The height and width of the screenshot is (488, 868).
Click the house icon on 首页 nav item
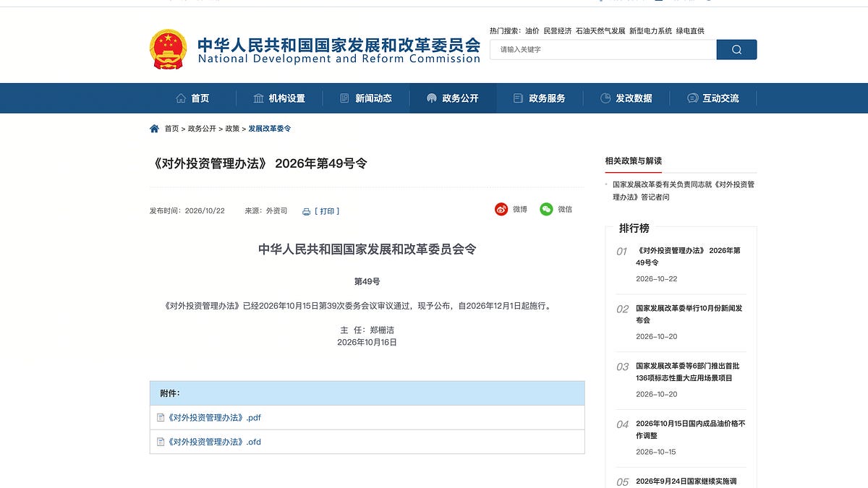pyautogui.click(x=181, y=98)
